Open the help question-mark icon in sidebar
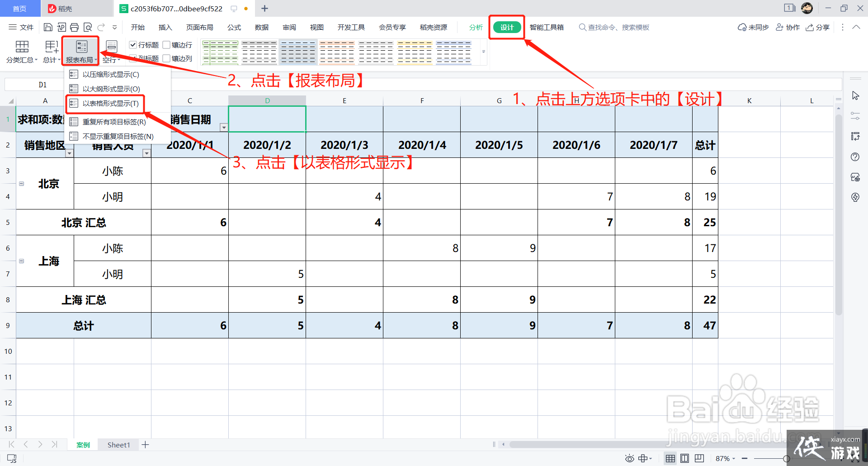This screenshot has height=466, width=868. pyautogui.click(x=855, y=157)
